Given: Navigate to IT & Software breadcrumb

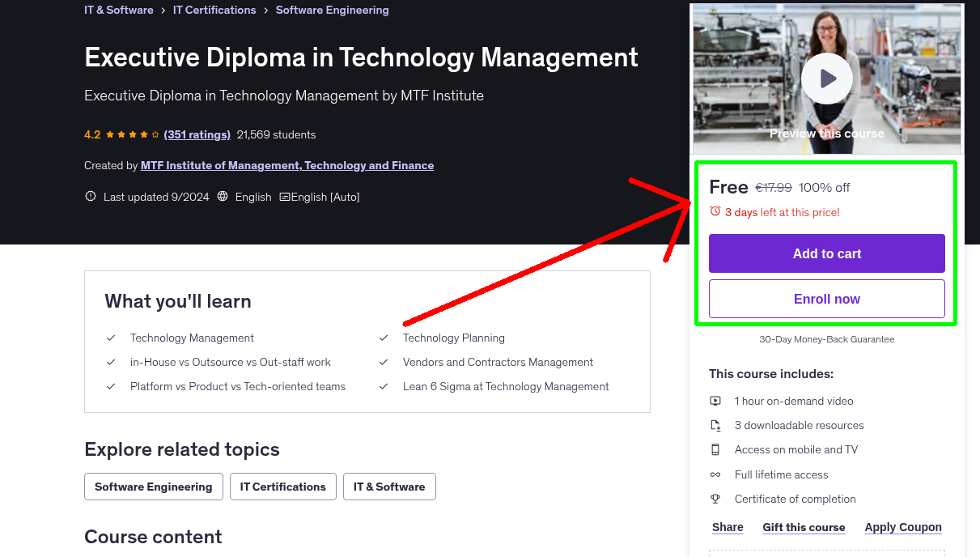Looking at the screenshot, I should click(118, 10).
